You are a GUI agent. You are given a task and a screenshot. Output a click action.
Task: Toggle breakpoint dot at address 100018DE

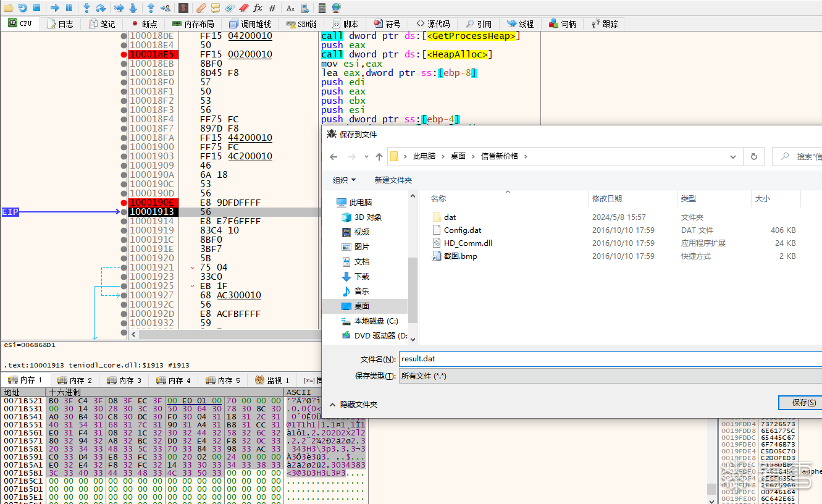pyautogui.click(x=125, y=36)
